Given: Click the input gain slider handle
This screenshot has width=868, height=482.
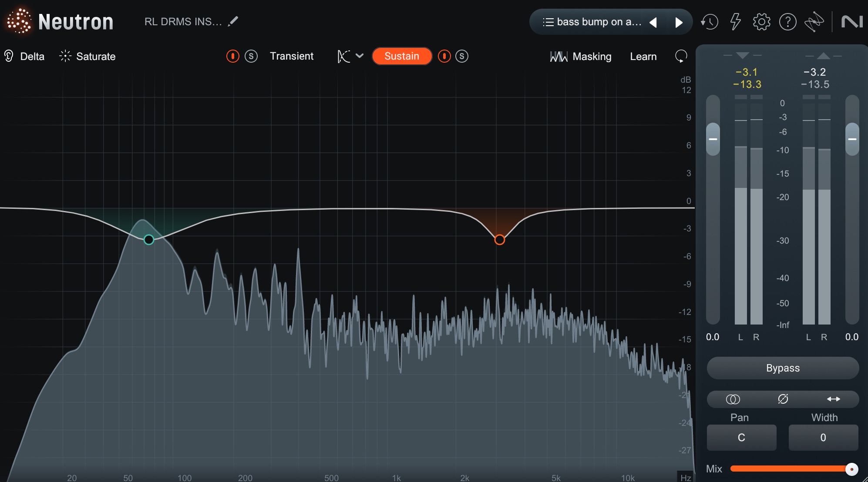Looking at the screenshot, I should [x=713, y=139].
